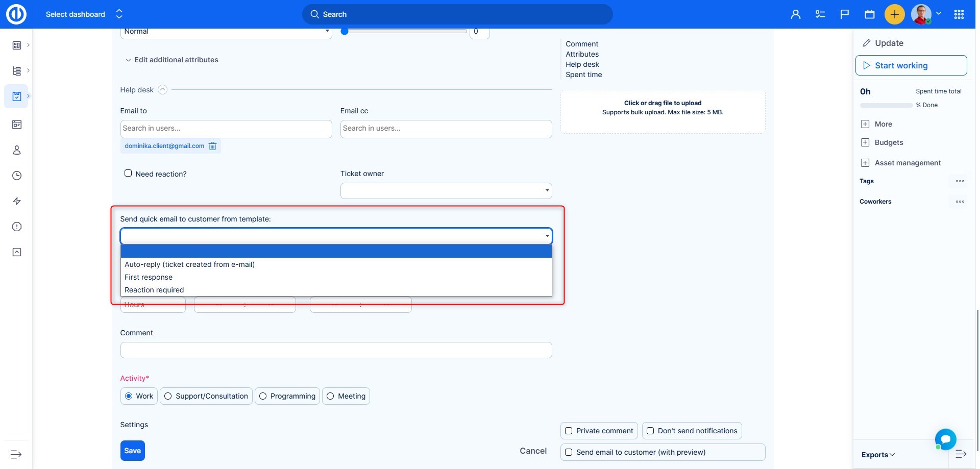Select the Programming activity radio button
Viewport: 980px width, 469px height.
click(x=263, y=396)
